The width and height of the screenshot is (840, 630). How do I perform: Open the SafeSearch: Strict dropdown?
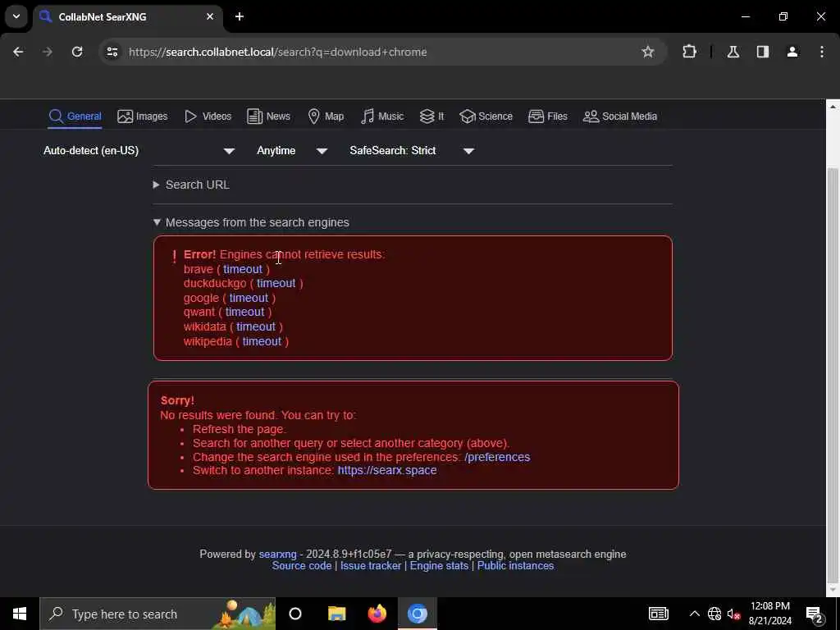pos(412,151)
